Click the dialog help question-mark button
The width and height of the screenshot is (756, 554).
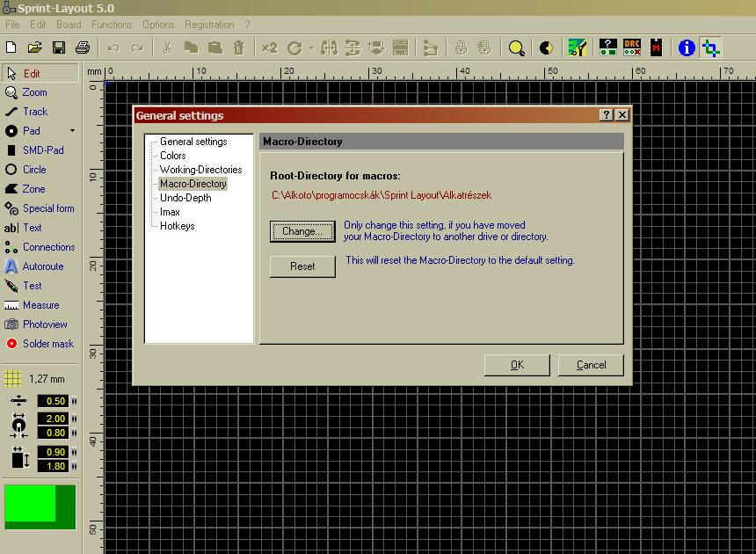point(607,114)
